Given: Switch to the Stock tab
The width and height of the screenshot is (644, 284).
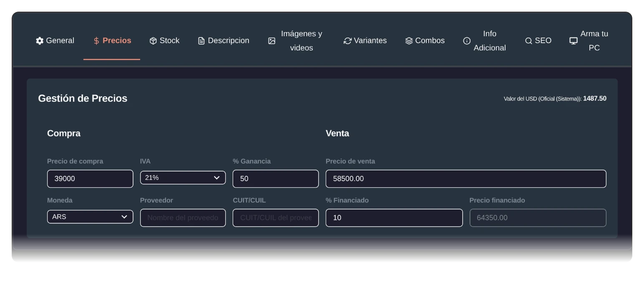Looking at the screenshot, I should (164, 41).
